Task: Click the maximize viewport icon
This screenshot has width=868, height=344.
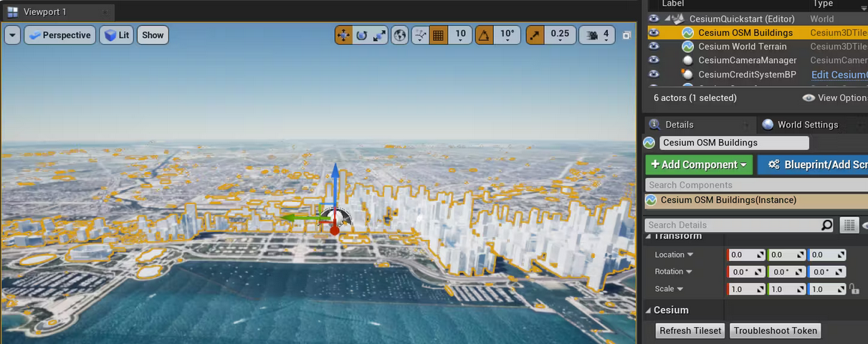Action: [626, 35]
